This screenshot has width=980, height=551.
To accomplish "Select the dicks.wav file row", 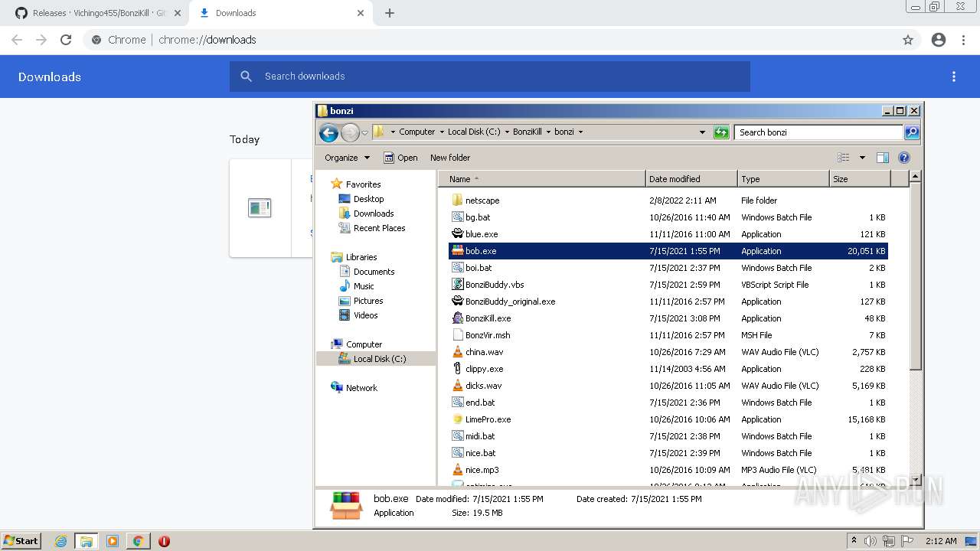I will [x=668, y=386].
